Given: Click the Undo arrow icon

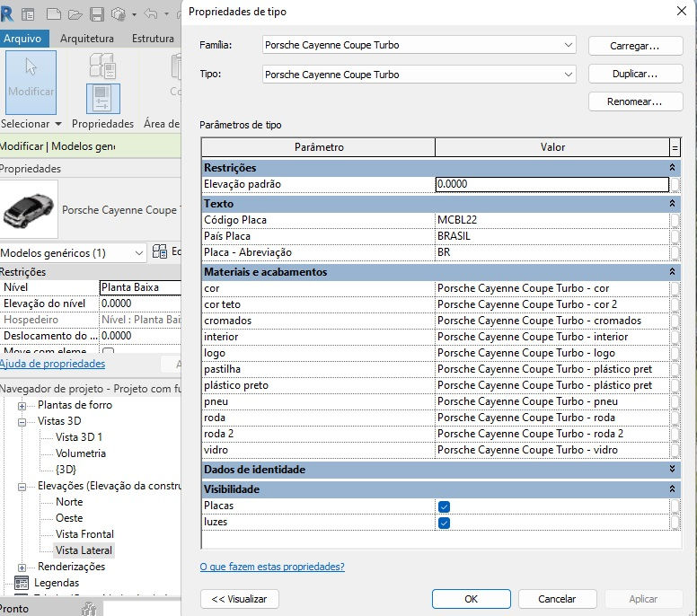Looking at the screenshot, I should coord(151,14).
